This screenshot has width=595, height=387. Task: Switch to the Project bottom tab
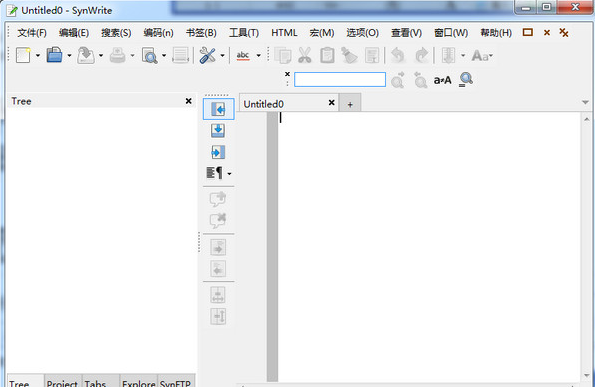point(62,382)
